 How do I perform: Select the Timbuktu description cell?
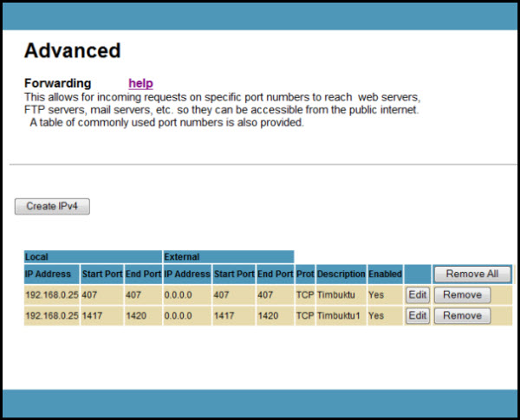(x=337, y=294)
